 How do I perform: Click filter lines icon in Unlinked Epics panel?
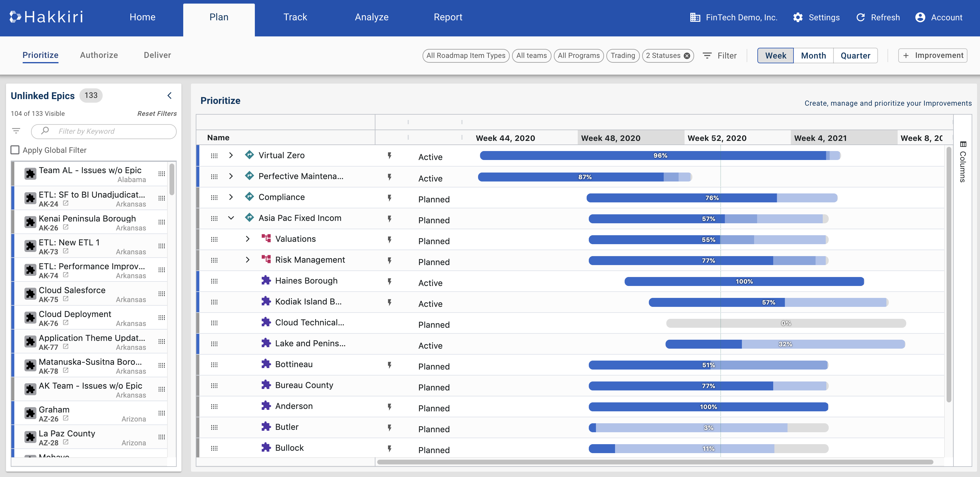[x=16, y=131]
